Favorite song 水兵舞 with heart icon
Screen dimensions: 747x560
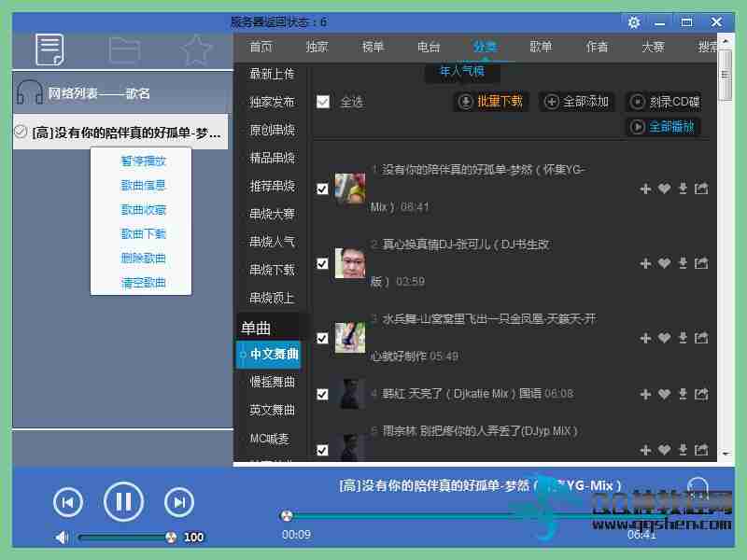click(x=664, y=338)
